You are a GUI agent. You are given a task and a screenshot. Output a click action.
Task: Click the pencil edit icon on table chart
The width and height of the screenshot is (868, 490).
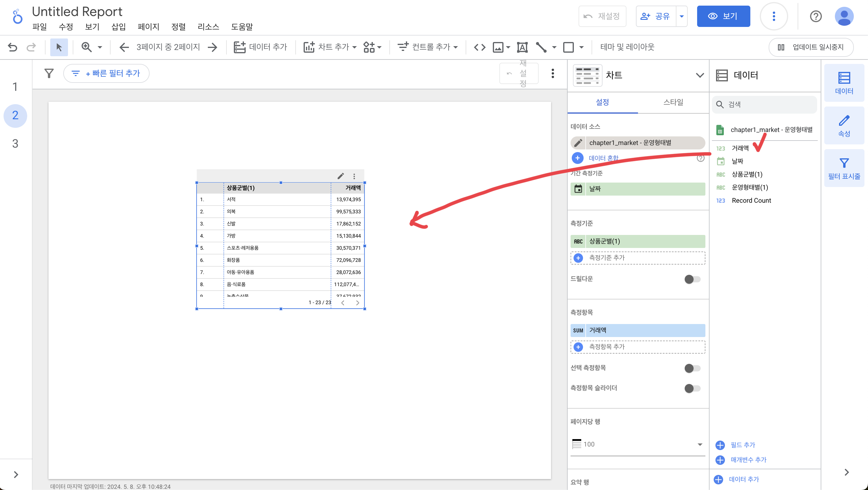point(341,176)
